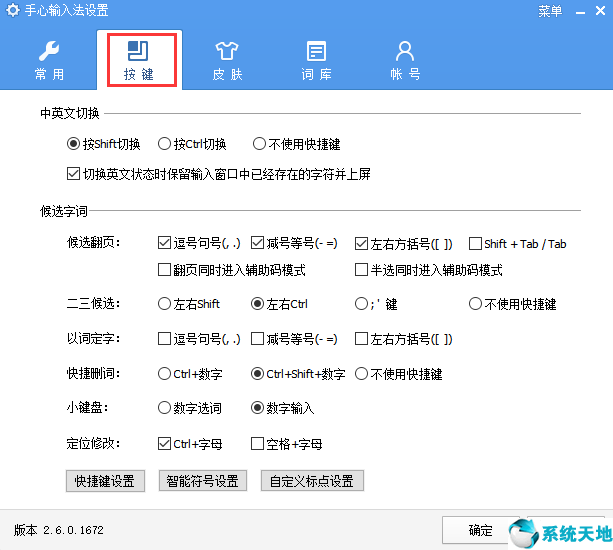The width and height of the screenshot is (613, 550).
Task: Click the version text 版本 2.6.0.1672
Action: point(59,530)
